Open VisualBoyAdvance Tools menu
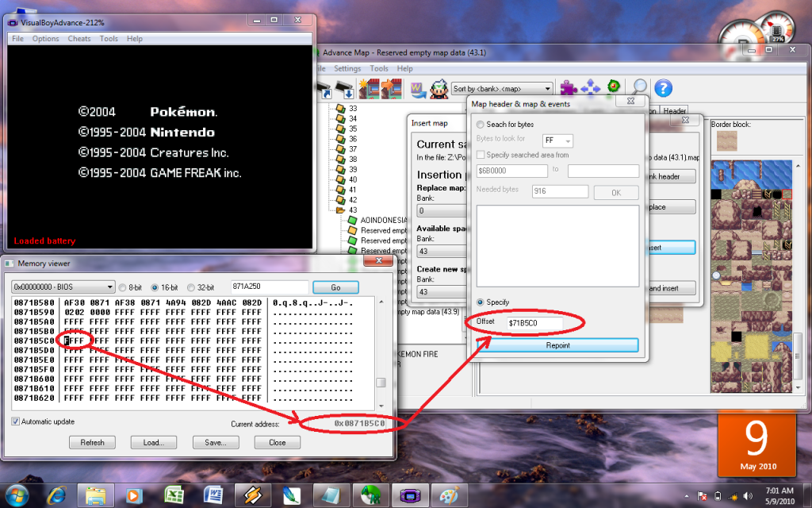This screenshot has height=508, width=812. pos(109,38)
